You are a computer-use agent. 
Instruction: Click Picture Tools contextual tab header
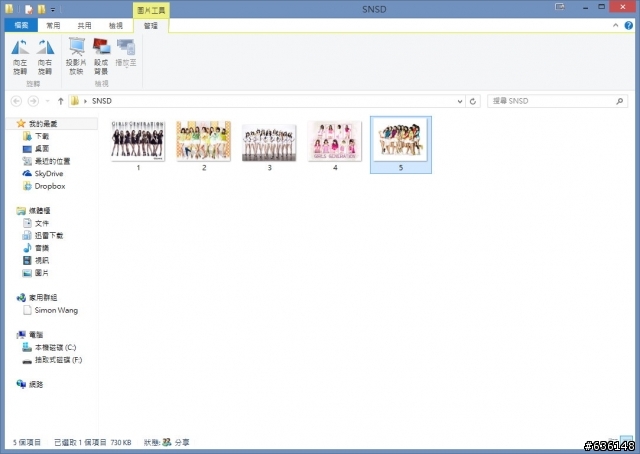click(x=151, y=10)
